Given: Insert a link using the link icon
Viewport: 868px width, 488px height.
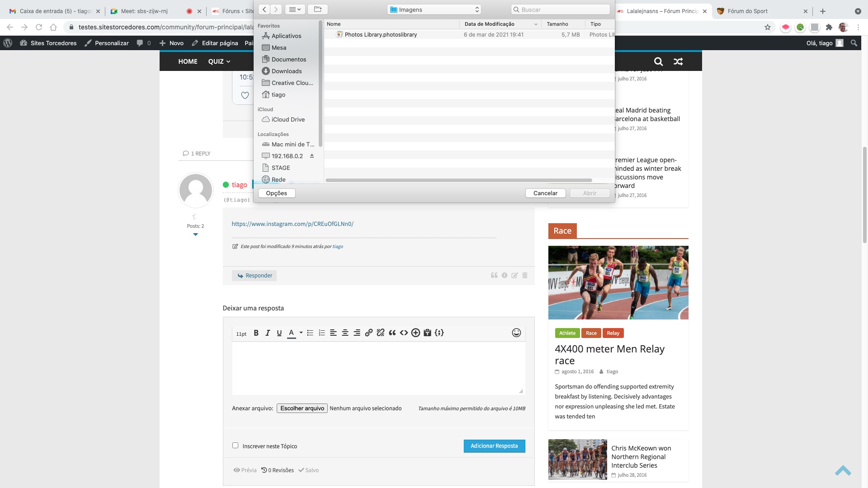Looking at the screenshot, I should click(x=368, y=333).
